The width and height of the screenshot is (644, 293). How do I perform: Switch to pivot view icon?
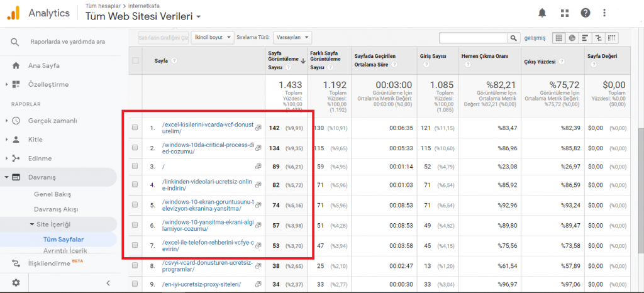[611, 38]
